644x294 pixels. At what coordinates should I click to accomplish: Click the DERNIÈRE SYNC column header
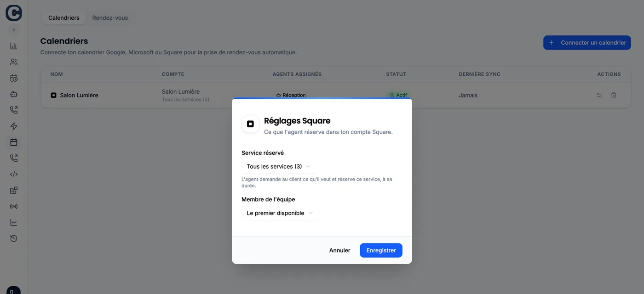[x=479, y=74]
